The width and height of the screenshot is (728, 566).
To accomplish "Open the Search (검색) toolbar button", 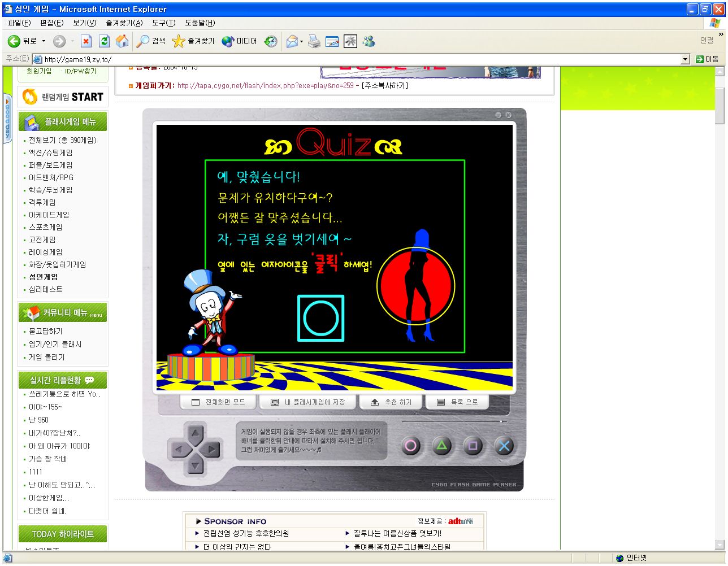I will click(151, 41).
